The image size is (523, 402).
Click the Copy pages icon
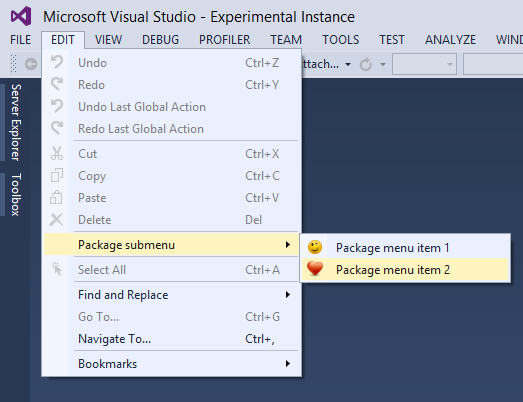pyautogui.click(x=57, y=175)
